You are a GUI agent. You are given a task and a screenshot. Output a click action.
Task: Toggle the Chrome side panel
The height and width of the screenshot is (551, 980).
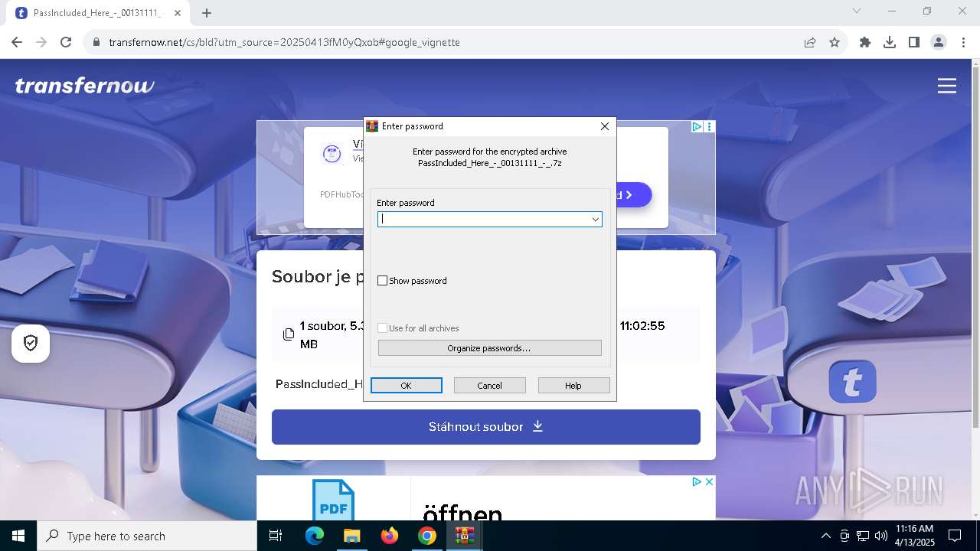[914, 43]
